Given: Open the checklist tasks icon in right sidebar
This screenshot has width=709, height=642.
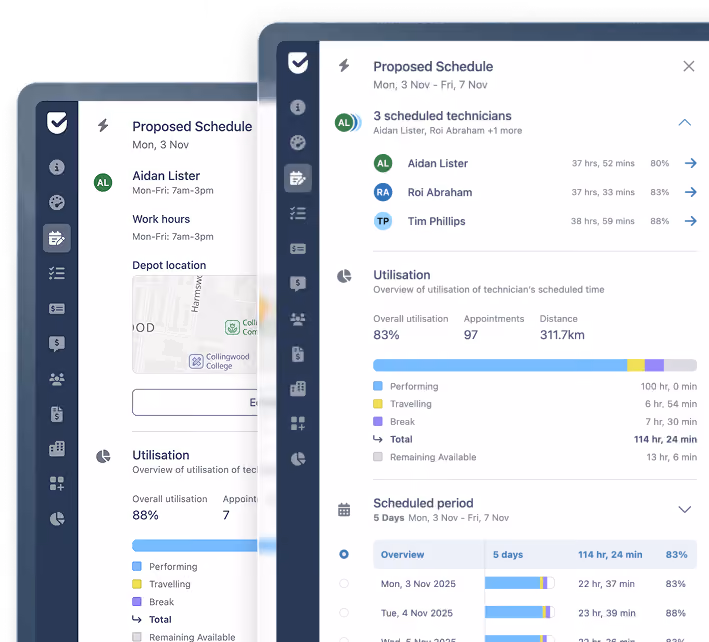Looking at the screenshot, I should [298, 213].
